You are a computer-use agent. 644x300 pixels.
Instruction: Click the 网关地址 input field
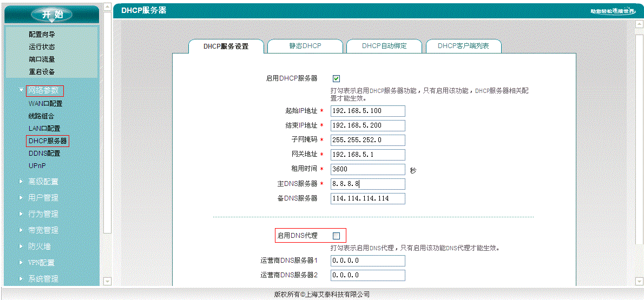(367, 155)
